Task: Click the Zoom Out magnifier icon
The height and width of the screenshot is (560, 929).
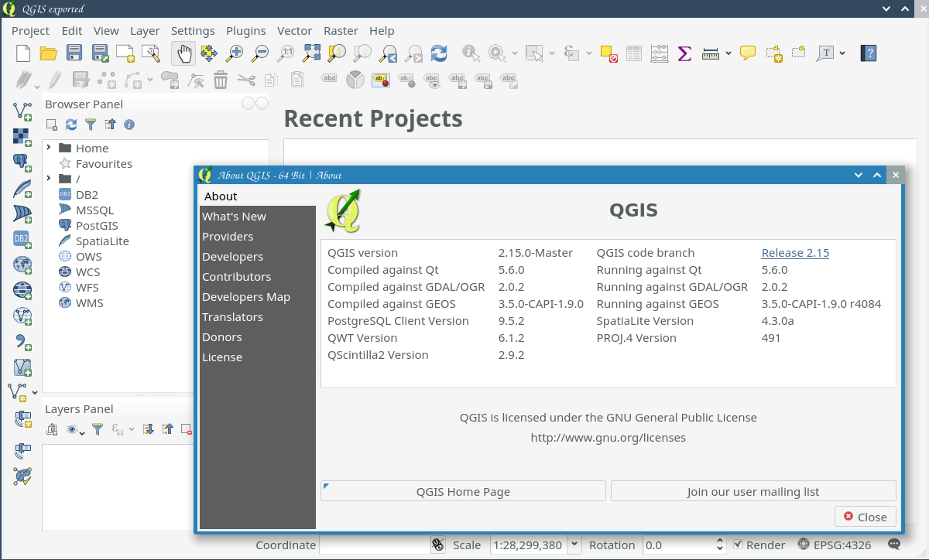Action: click(x=260, y=53)
